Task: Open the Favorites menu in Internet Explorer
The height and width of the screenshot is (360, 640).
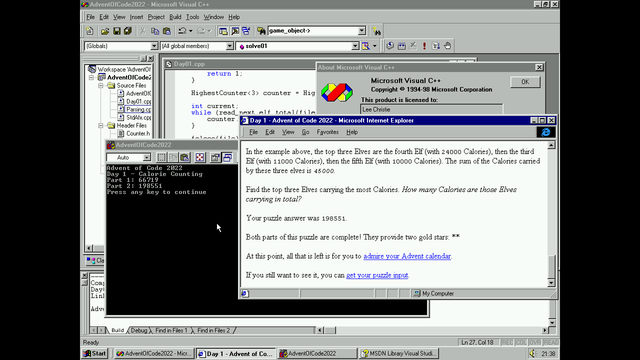Action: coord(327,132)
